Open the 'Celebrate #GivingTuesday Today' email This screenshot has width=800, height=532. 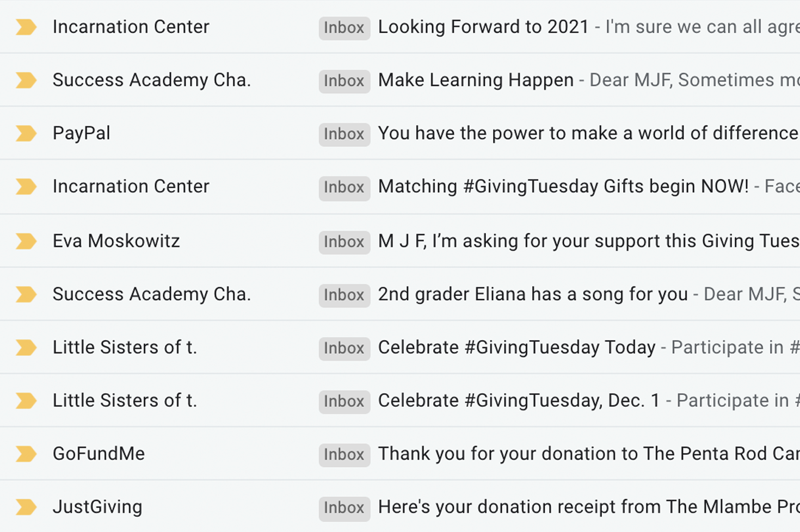click(516, 347)
